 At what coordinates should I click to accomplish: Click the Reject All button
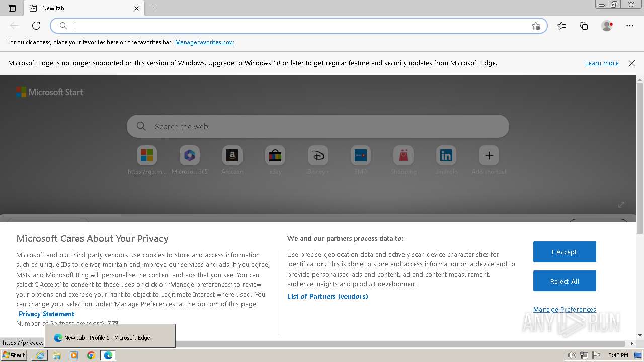[565, 281]
